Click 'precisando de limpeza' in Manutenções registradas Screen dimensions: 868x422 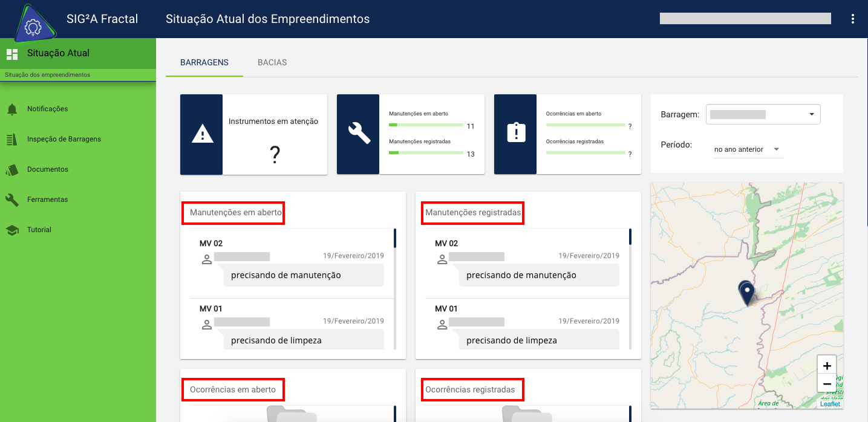[x=512, y=340]
